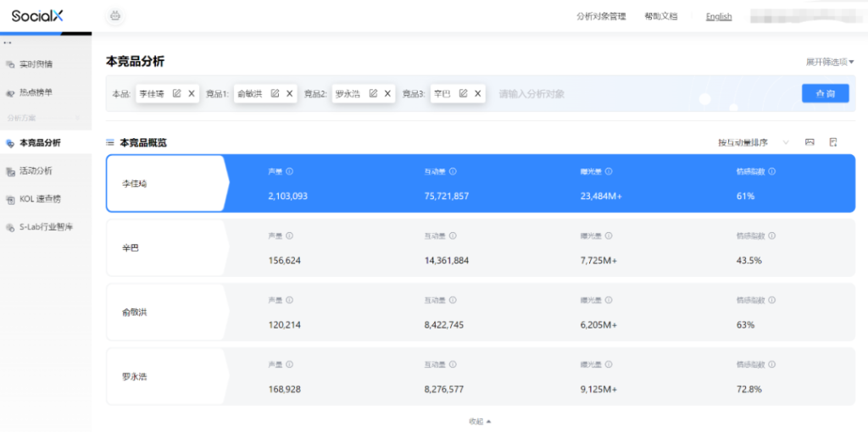Click 互动量 info icon in 李佳琦 row
Viewport: 868px width, 432px height.
(x=453, y=171)
